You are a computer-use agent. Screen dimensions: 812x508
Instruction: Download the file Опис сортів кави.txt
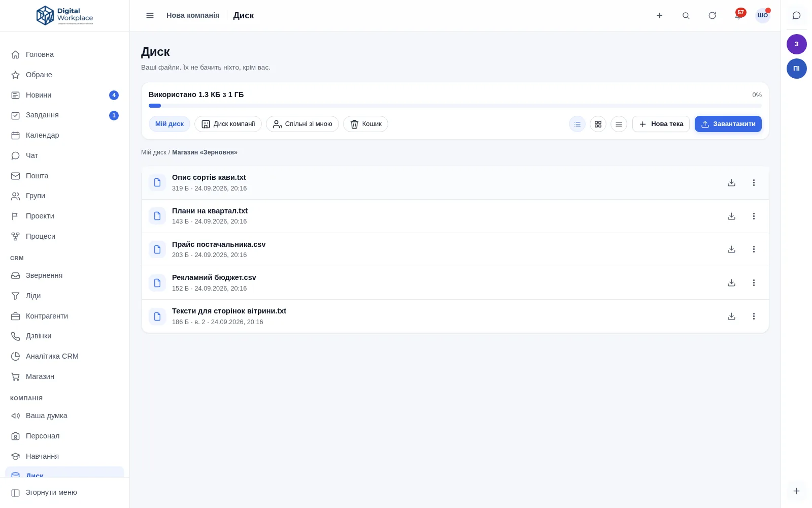[x=731, y=183]
